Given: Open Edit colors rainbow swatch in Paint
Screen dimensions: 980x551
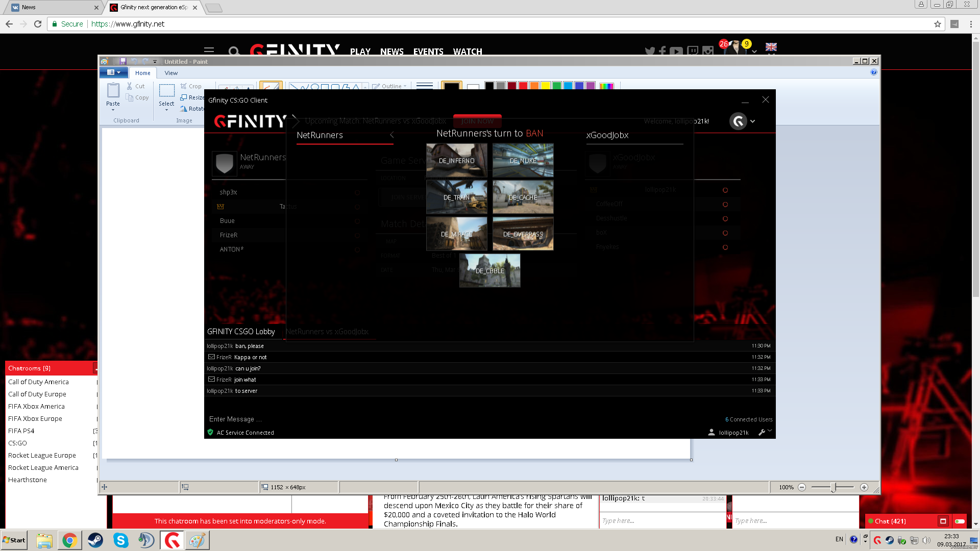Looking at the screenshot, I should 606,86.
